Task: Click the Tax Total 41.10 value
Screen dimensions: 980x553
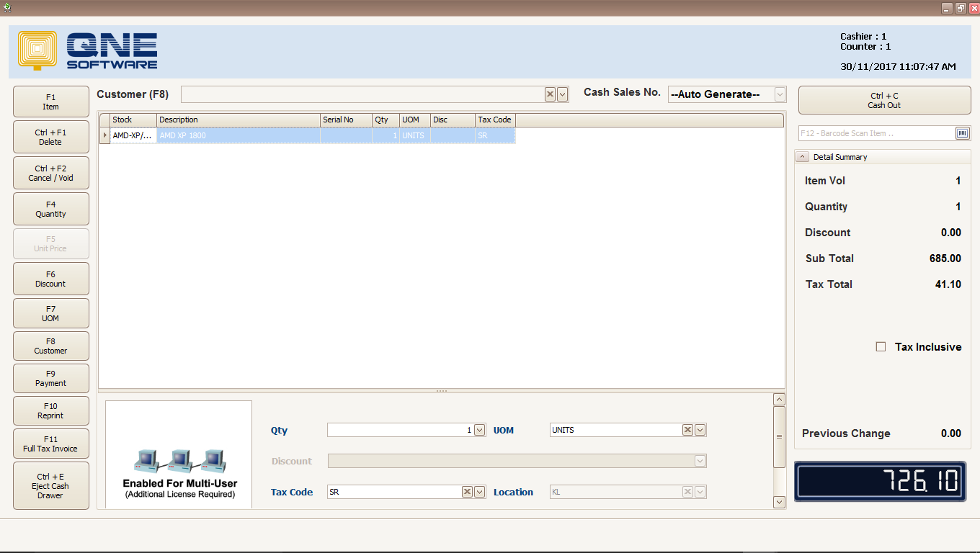Action: point(948,284)
